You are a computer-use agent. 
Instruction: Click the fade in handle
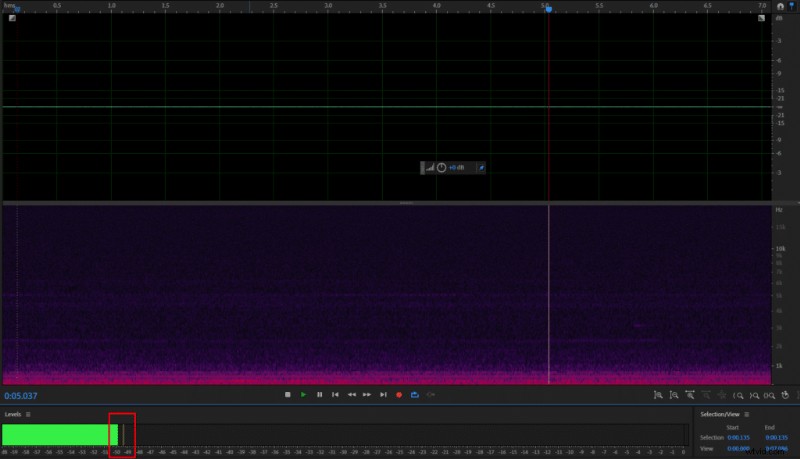point(12,18)
